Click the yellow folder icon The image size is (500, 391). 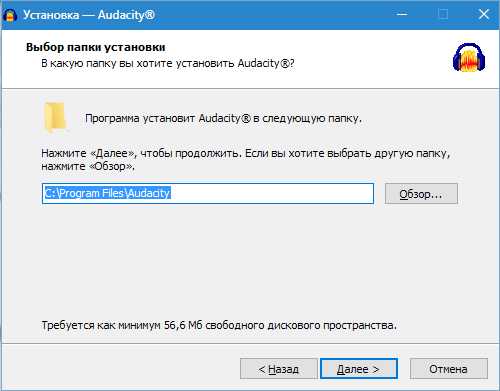(55, 118)
